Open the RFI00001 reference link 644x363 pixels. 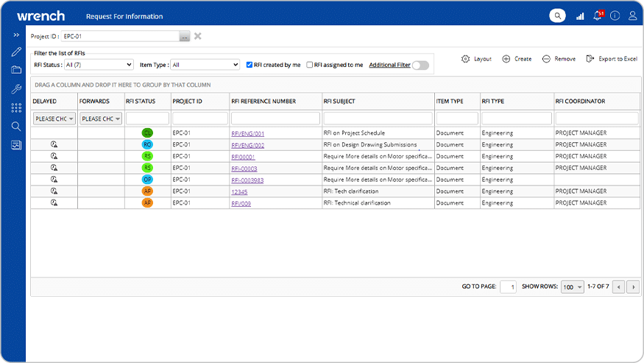(x=243, y=157)
